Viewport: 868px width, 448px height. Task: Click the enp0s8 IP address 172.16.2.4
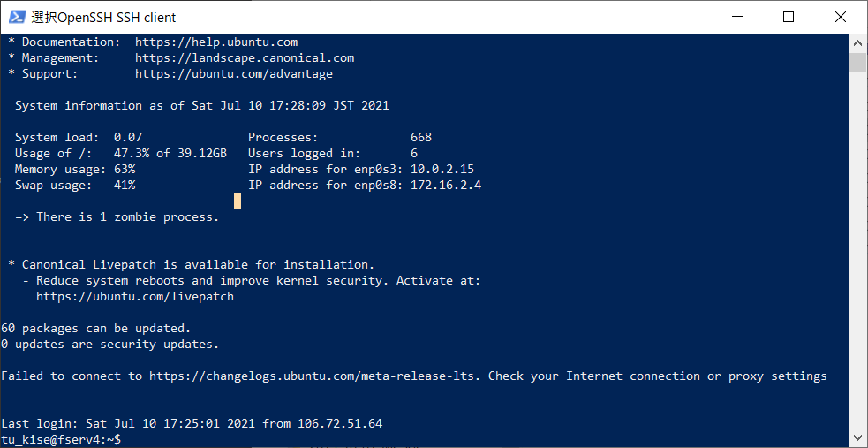[x=446, y=186]
